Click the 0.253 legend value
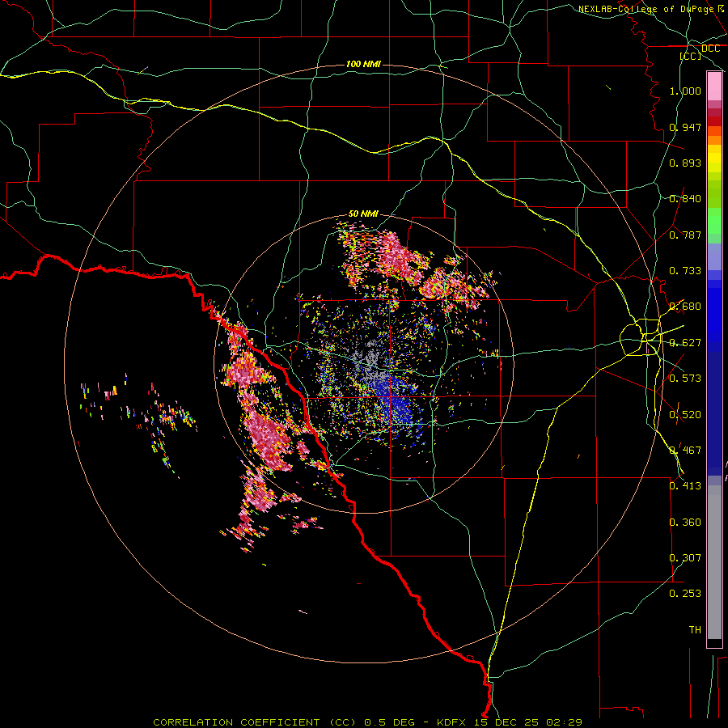The width and height of the screenshot is (728, 728). tap(685, 594)
